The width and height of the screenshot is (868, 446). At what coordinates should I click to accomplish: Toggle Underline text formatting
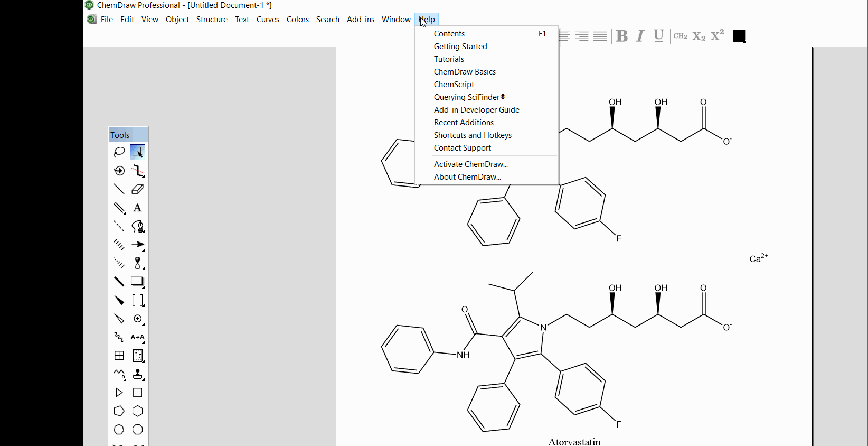[658, 36]
